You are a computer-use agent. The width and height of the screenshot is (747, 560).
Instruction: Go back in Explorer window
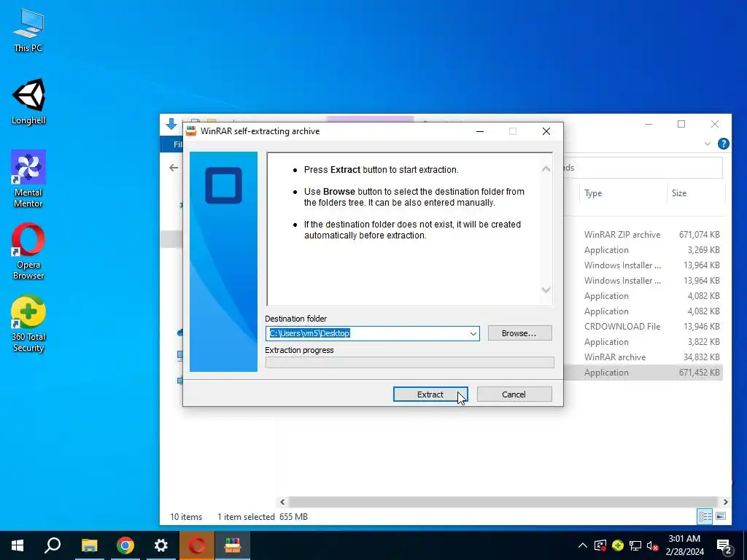coord(174,168)
